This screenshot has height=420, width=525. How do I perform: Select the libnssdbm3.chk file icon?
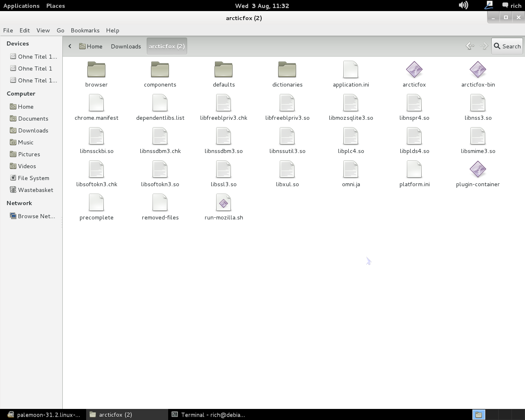click(160, 136)
